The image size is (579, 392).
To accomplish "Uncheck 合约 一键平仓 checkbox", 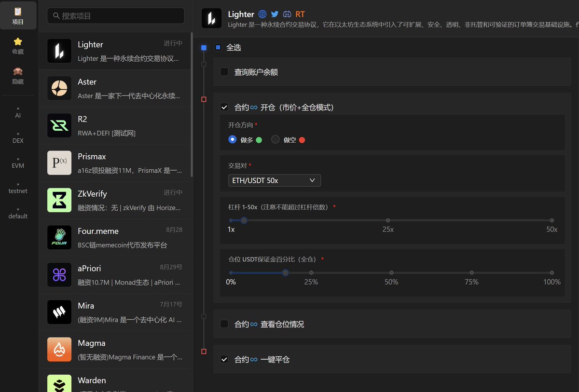I will [x=224, y=359].
